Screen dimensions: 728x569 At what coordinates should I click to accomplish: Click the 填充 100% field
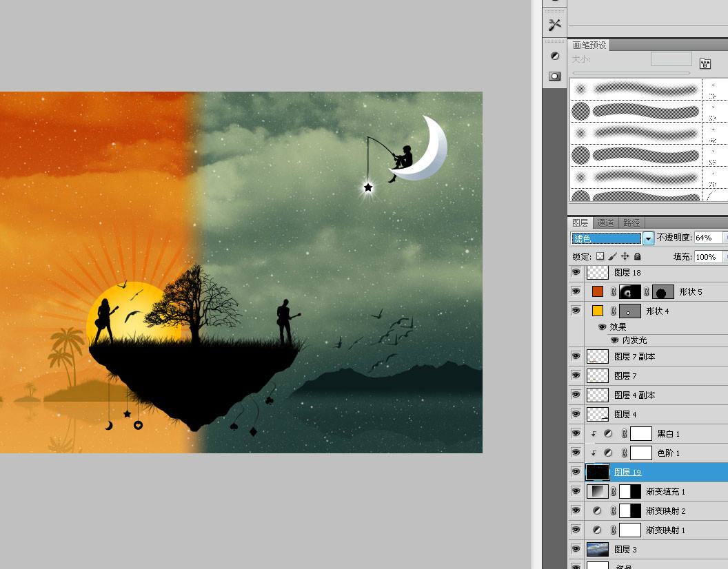click(709, 257)
